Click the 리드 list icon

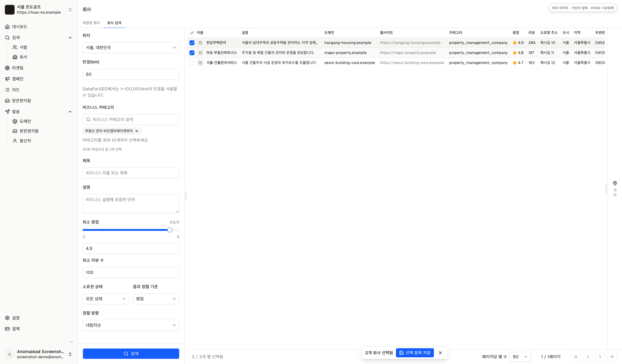7,90
